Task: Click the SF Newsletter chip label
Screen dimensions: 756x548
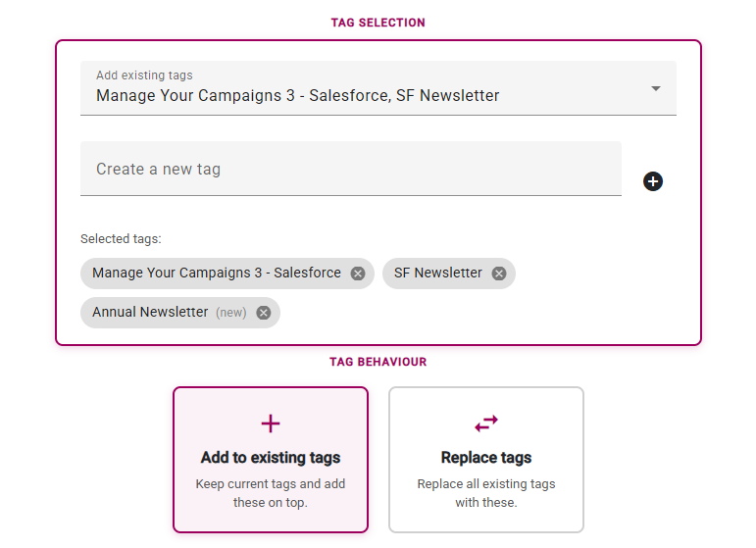Action: (x=437, y=273)
